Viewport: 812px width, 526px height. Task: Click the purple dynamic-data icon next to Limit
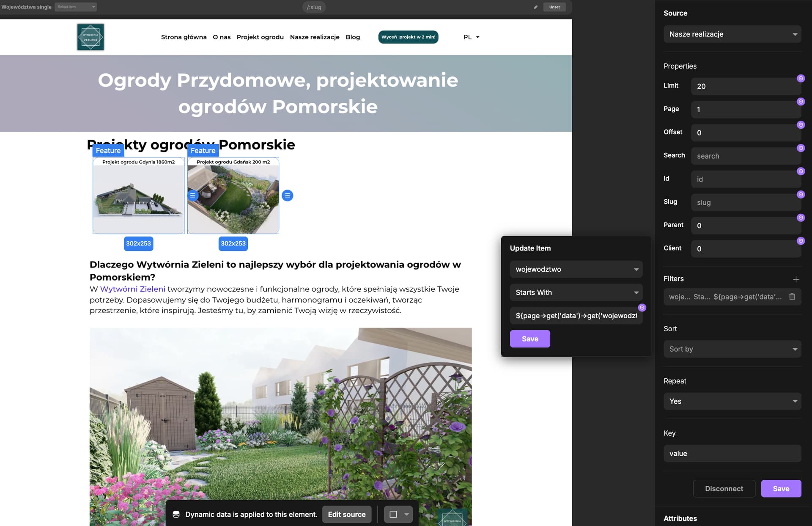[x=801, y=78]
